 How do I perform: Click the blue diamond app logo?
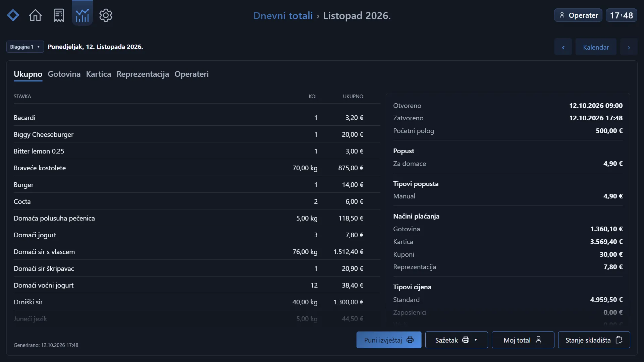point(13,15)
